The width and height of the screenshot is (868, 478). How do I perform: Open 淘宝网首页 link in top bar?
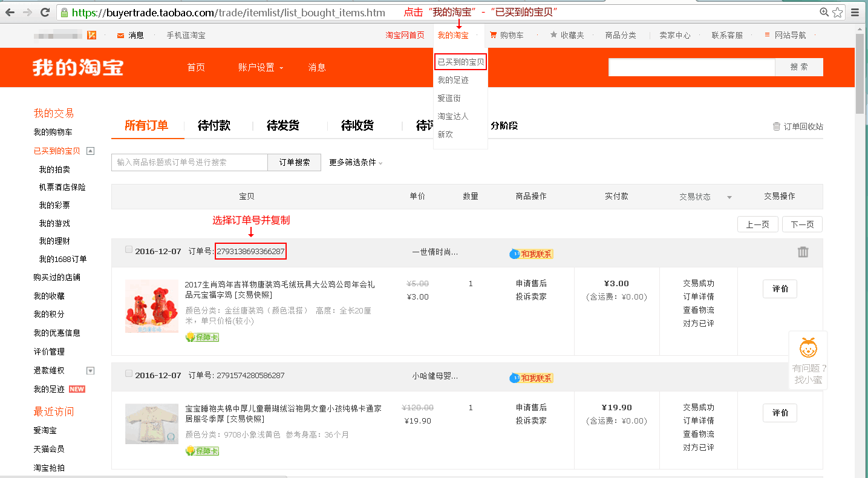coord(405,35)
